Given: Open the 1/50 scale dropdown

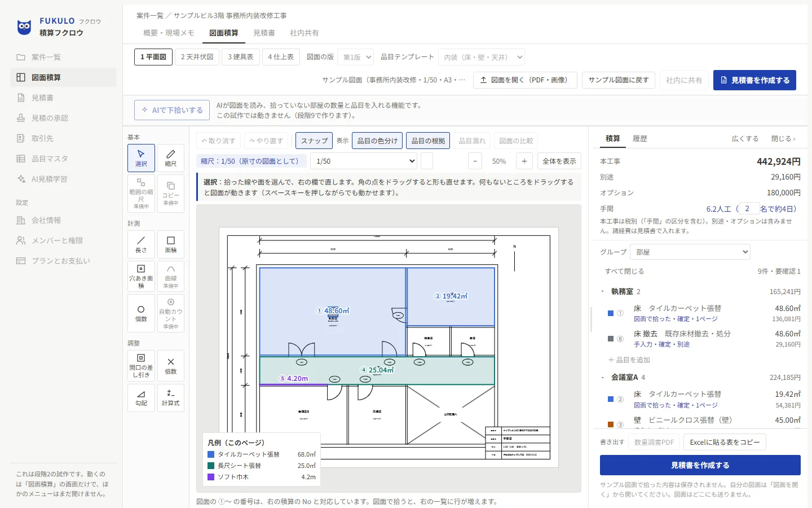Looking at the screenshot, I should click(364, 161).
